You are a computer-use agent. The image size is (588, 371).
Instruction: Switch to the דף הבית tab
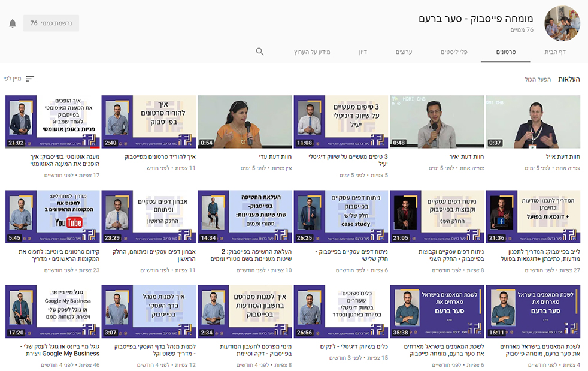pos(554,52)
